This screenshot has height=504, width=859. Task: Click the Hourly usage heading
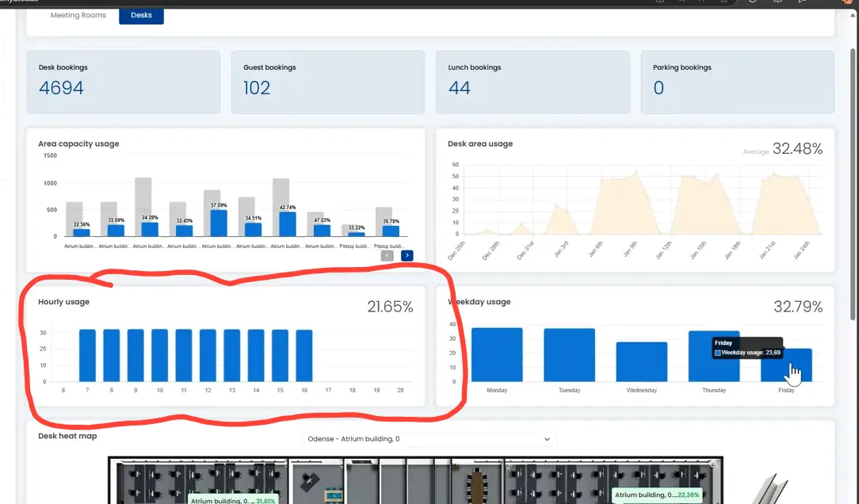click(x=63, y=302)
